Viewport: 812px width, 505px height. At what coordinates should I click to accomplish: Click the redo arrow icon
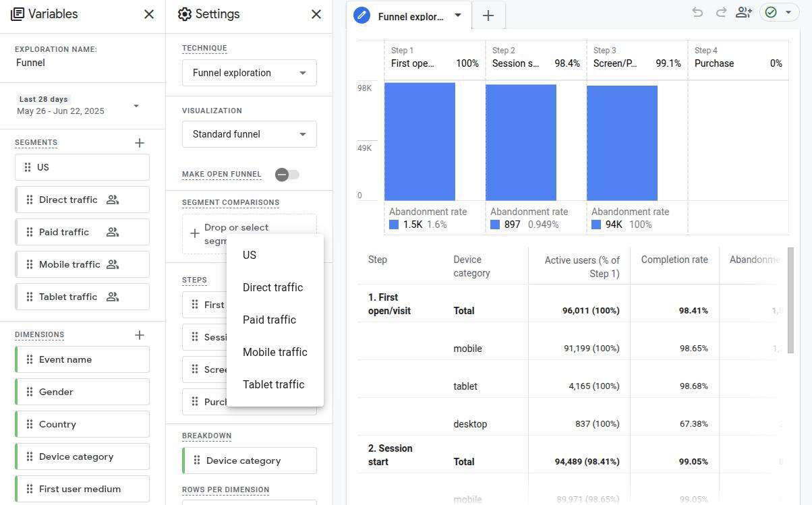tap(721, 12)
